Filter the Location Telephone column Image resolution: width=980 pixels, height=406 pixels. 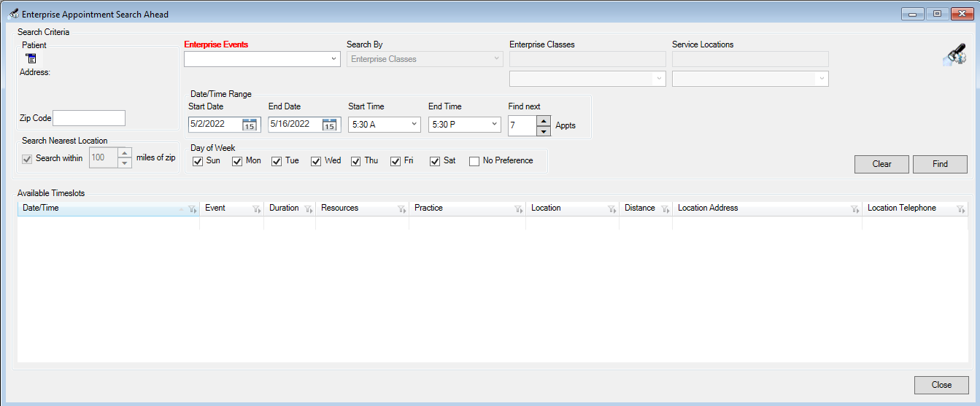click(x=961, y=209)
